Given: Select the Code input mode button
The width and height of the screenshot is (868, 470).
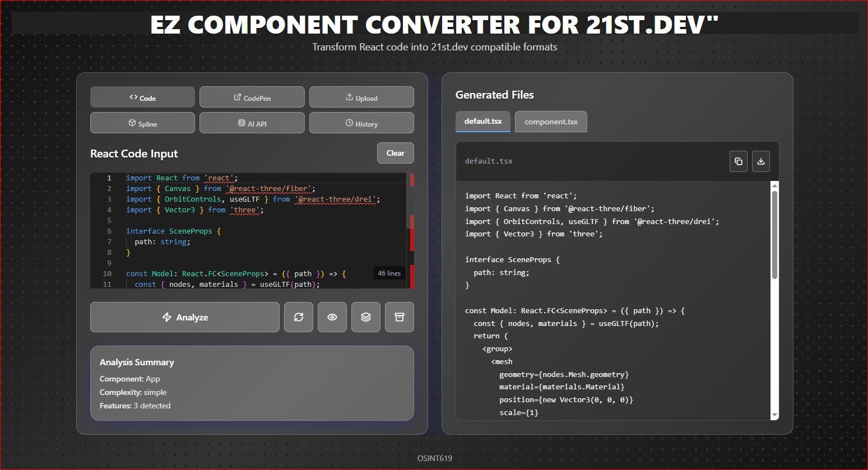Looking at the screenshot, I should click(142, 97).
